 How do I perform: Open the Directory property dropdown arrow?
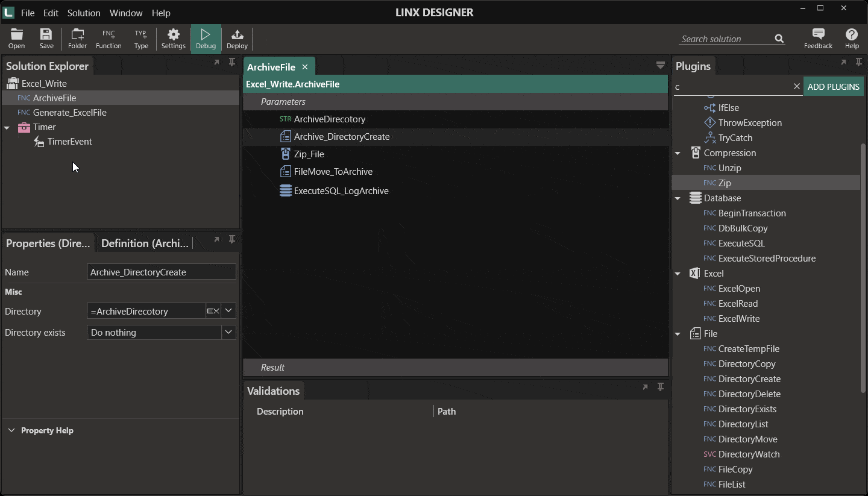[x=228, y=311]
